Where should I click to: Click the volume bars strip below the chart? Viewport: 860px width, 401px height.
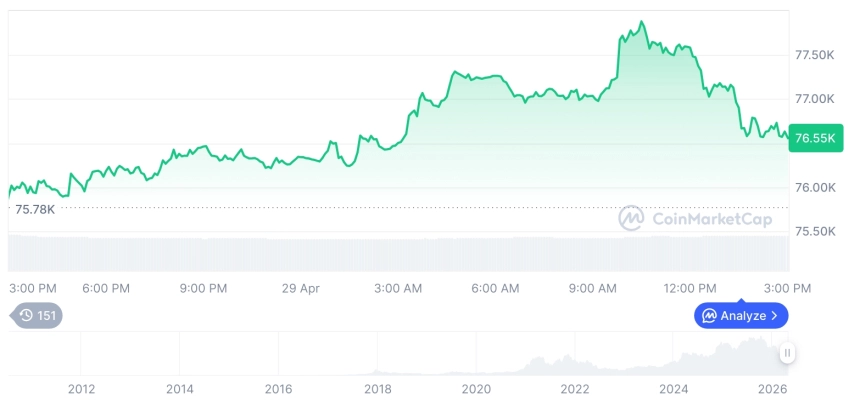coord(400,252)
